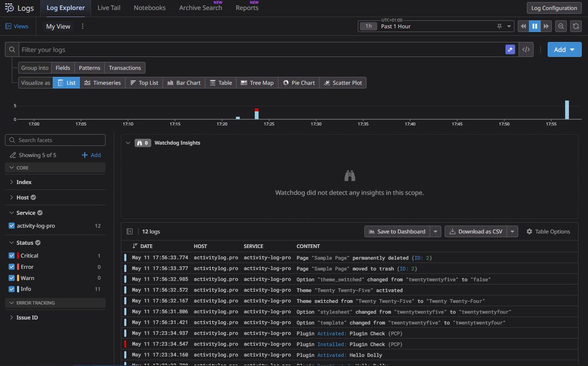
Task: Step time range forward
Action: (546, 26)
